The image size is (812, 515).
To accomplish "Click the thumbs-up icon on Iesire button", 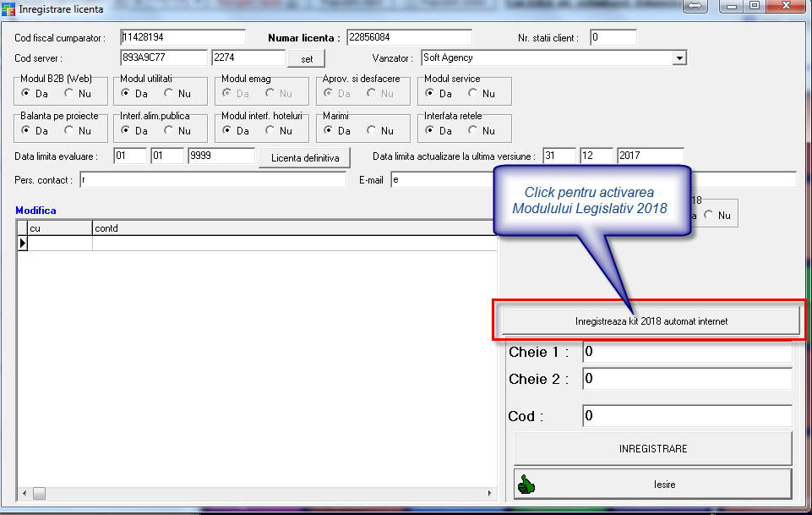I will click(527, 485).
